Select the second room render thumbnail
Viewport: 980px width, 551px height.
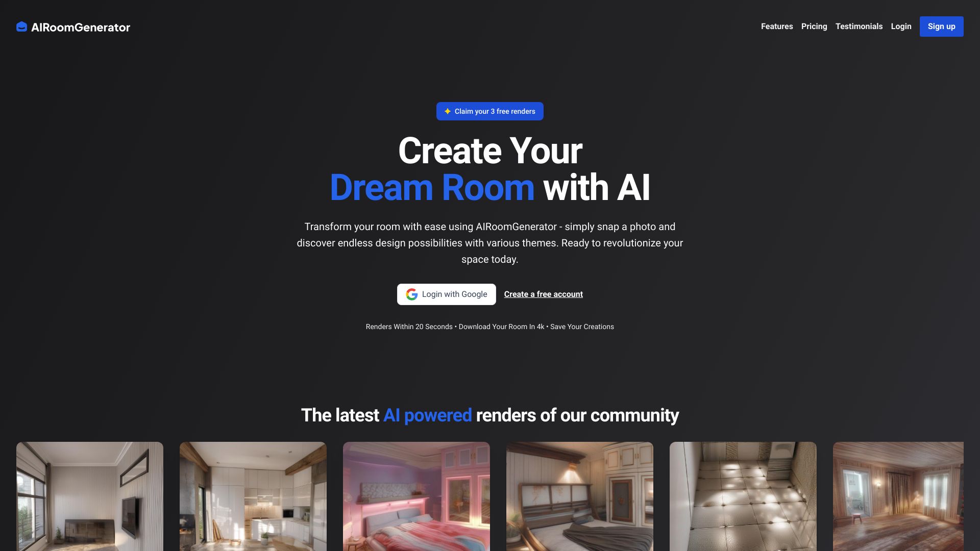click(253, 496)
